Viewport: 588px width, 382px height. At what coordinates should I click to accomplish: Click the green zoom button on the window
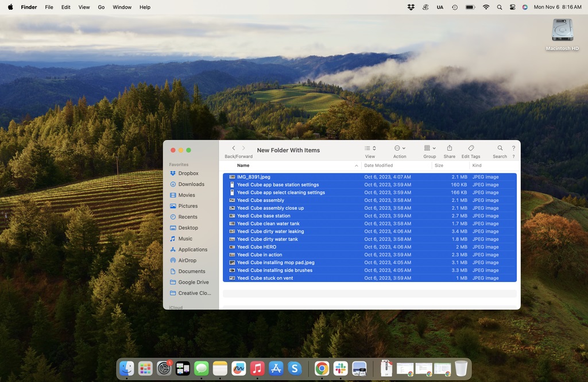[189, 149]
